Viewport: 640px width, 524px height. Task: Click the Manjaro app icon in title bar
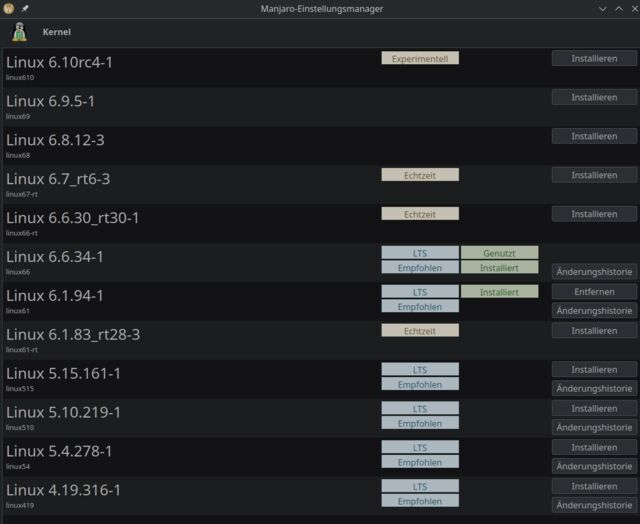pos(8,8)
